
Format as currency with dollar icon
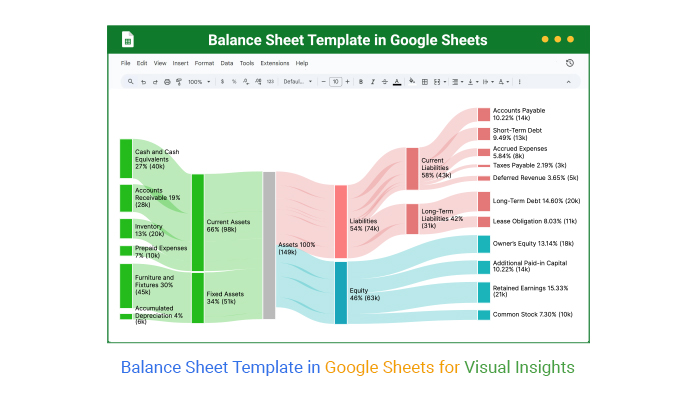tap(222, 82)
